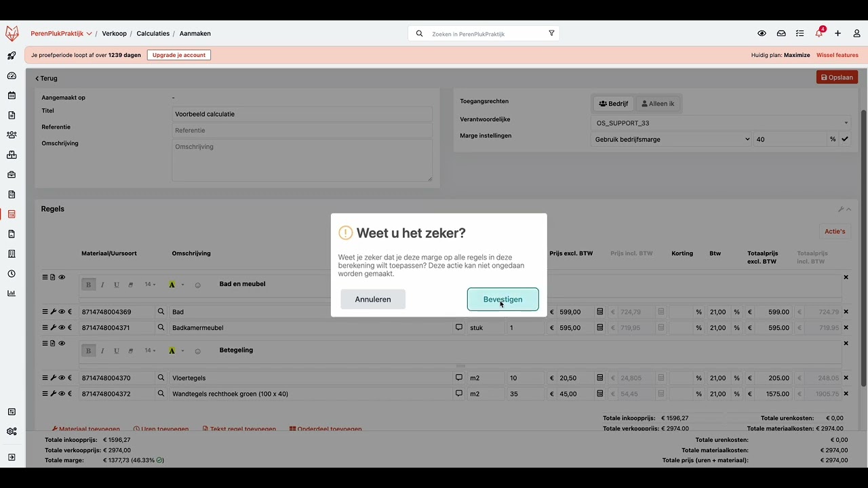Click the euro icon on Wandtegels row

pyautogui.click(x=70, y=394)
